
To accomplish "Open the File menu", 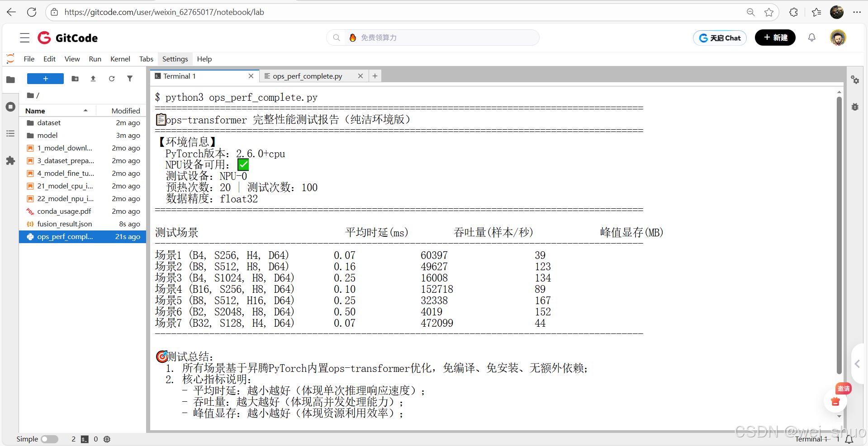I will point(29,59).
